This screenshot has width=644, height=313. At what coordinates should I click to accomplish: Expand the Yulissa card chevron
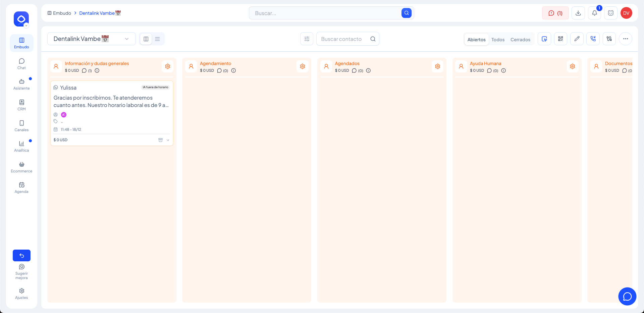coord(168,140)
